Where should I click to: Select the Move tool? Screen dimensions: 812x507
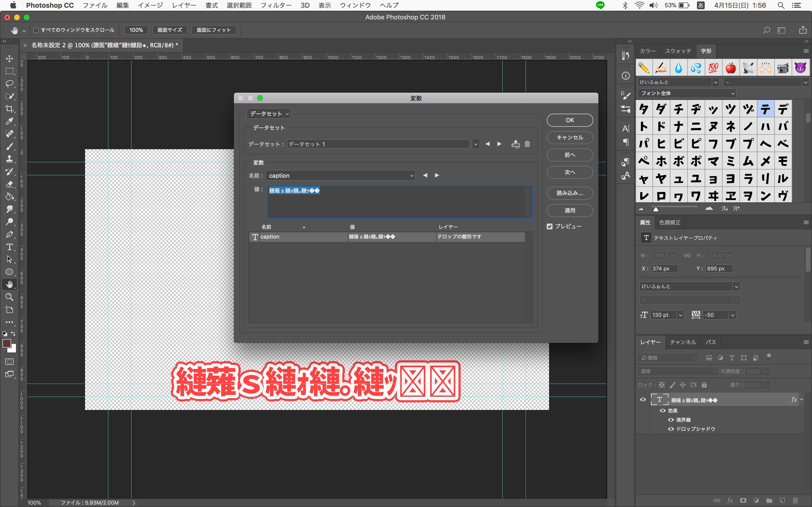click(x=9, y=58)
